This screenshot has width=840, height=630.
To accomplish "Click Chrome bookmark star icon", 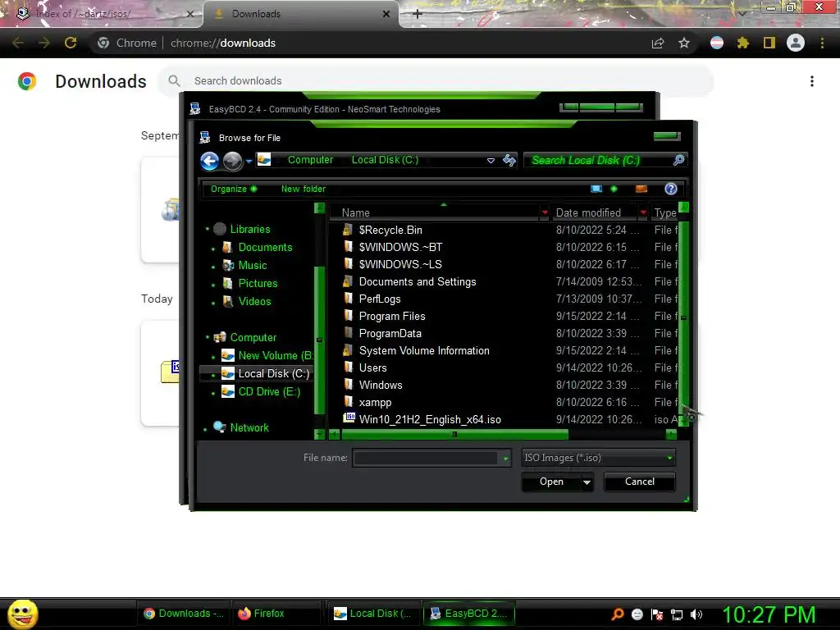I will pyautogui.click(x=684, y=43).
